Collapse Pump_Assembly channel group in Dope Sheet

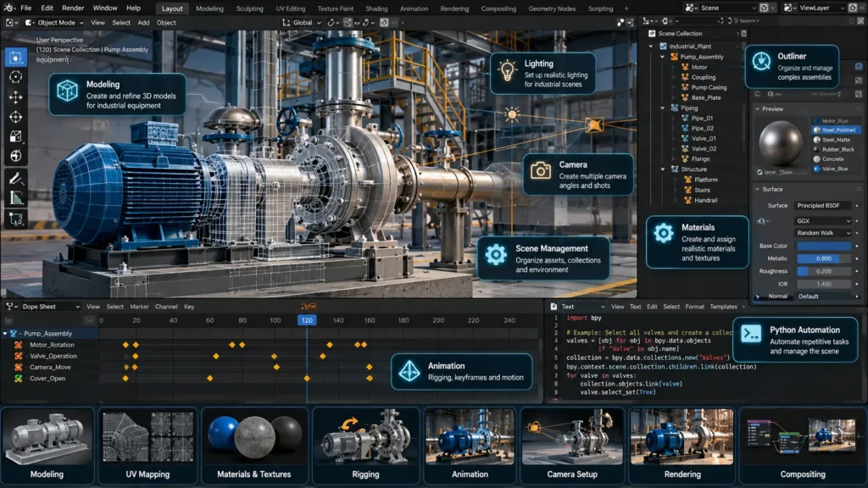point(5,334)
